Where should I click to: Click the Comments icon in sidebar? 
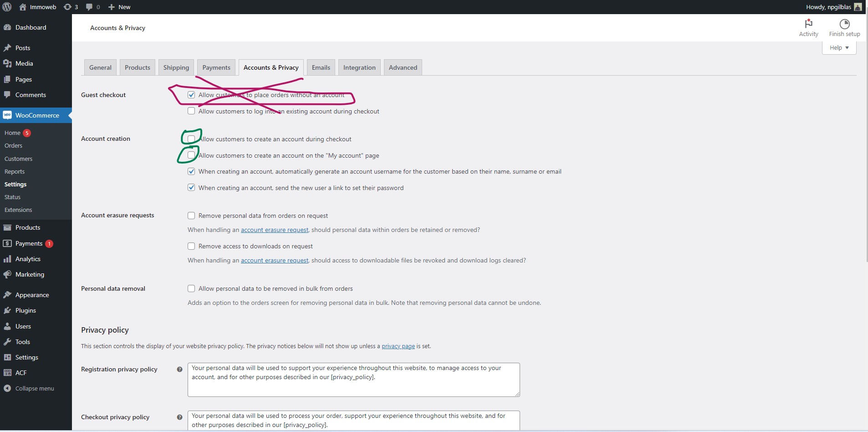[7, 95]
